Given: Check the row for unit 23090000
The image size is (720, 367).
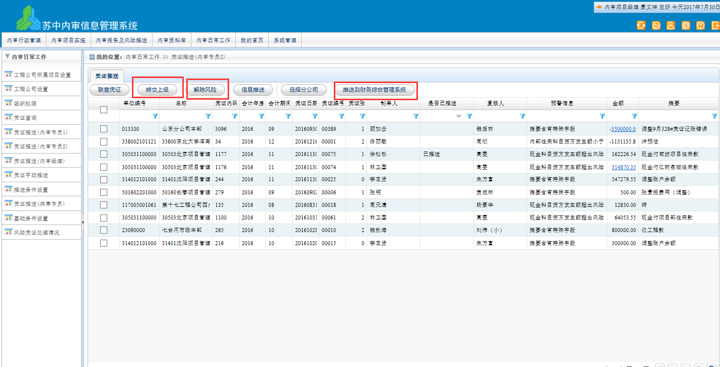Looking at the screenshot, I should [104, 230].
